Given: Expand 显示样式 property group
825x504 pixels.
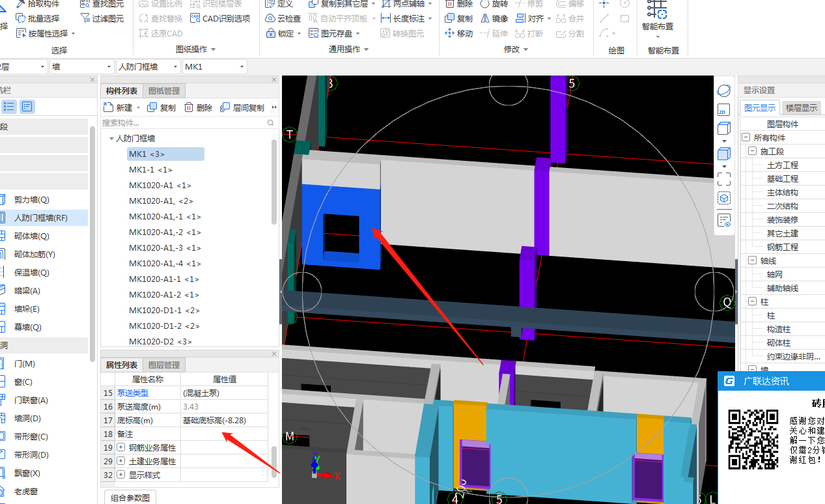Looking at the screenshot, I should click(x=121, y=475).
